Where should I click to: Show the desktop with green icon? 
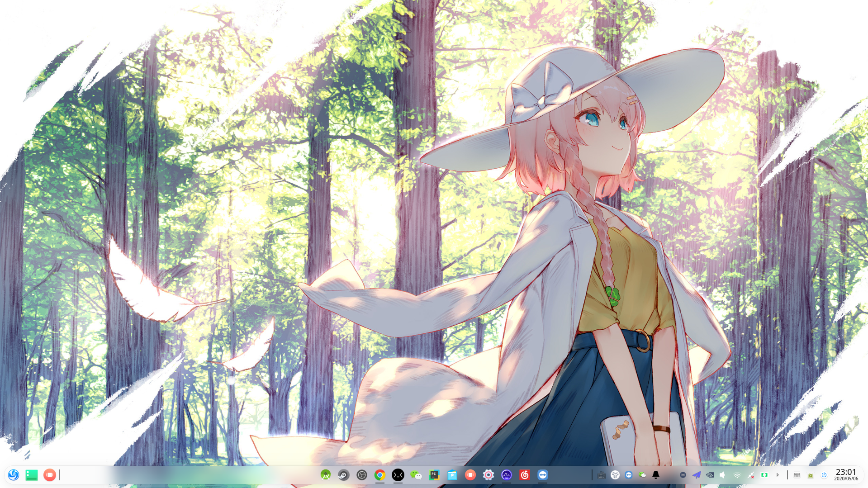pyautogui.click(x=32, y=475)
